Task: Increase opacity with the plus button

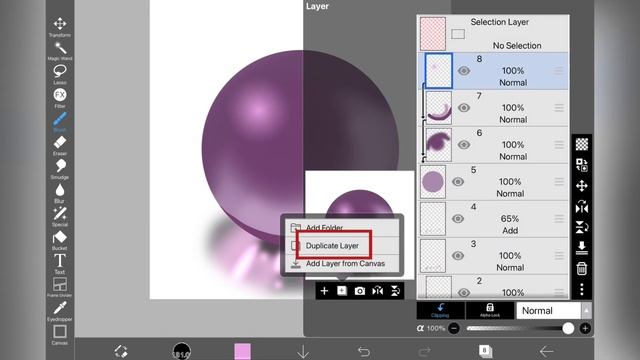Action: (585, 328)
